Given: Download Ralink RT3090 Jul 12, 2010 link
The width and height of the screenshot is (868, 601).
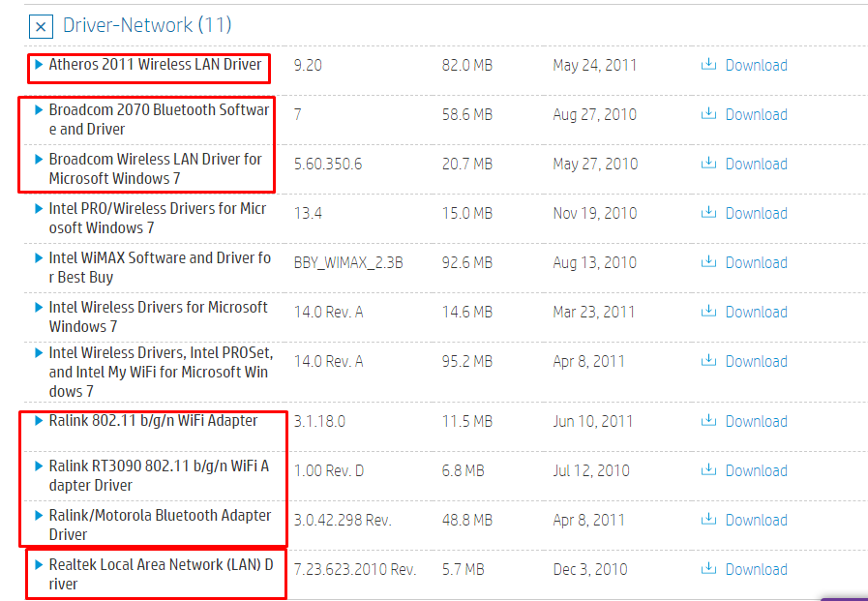Looking at the screenshot, I should point(756,470).
